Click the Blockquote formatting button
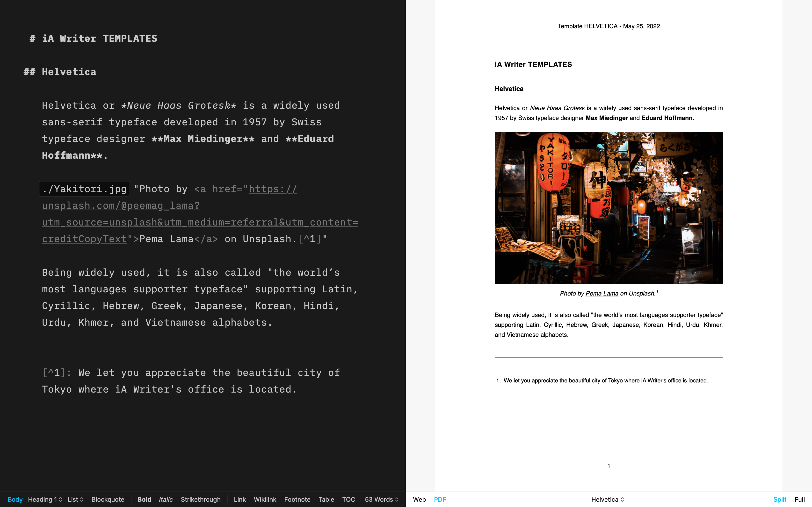Screen dimensions: 812x507 tap(107, 499)
